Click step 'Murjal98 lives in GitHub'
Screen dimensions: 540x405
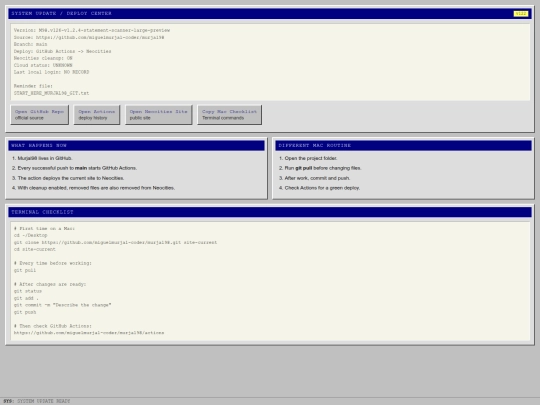[x=42, y=158]
